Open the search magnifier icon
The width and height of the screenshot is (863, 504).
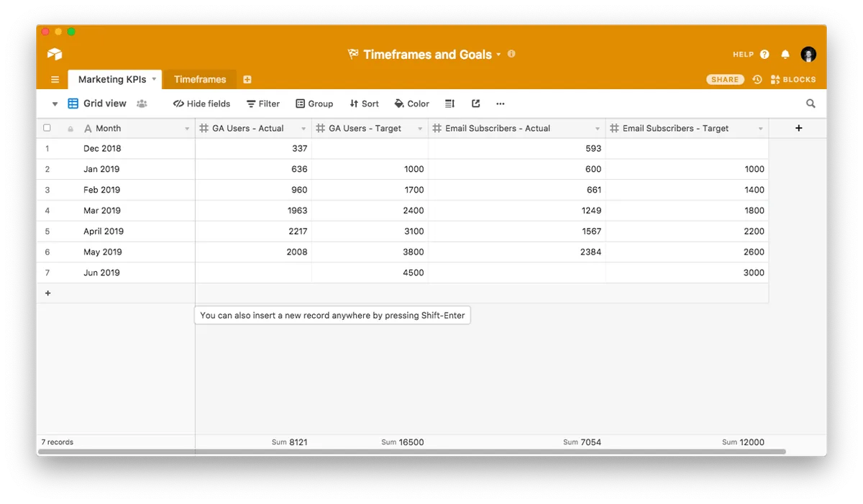pyautogui.click(x=811, y=104)
